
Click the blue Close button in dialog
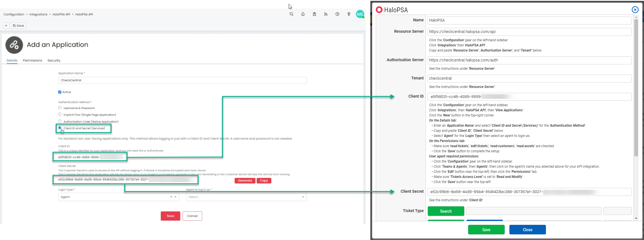[528, 229]
